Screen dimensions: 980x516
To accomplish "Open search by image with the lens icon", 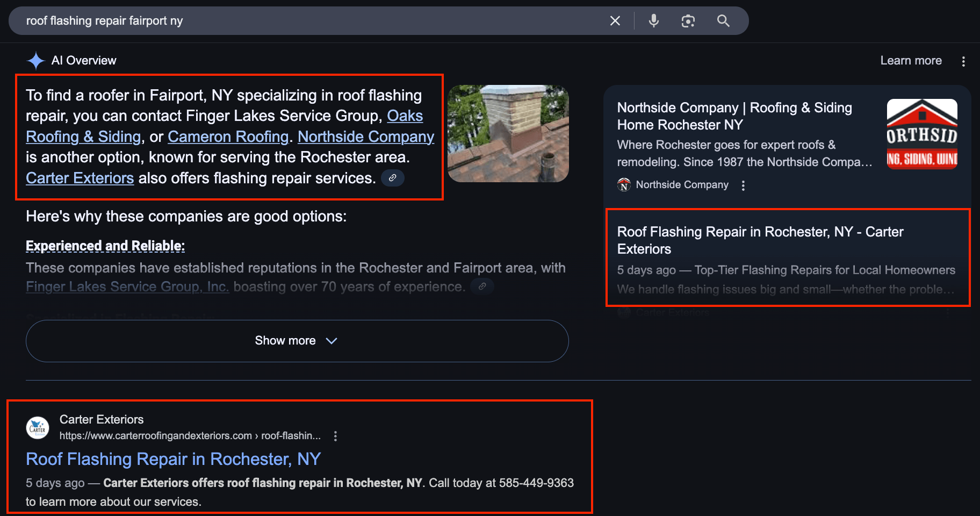I will [688, 21].
